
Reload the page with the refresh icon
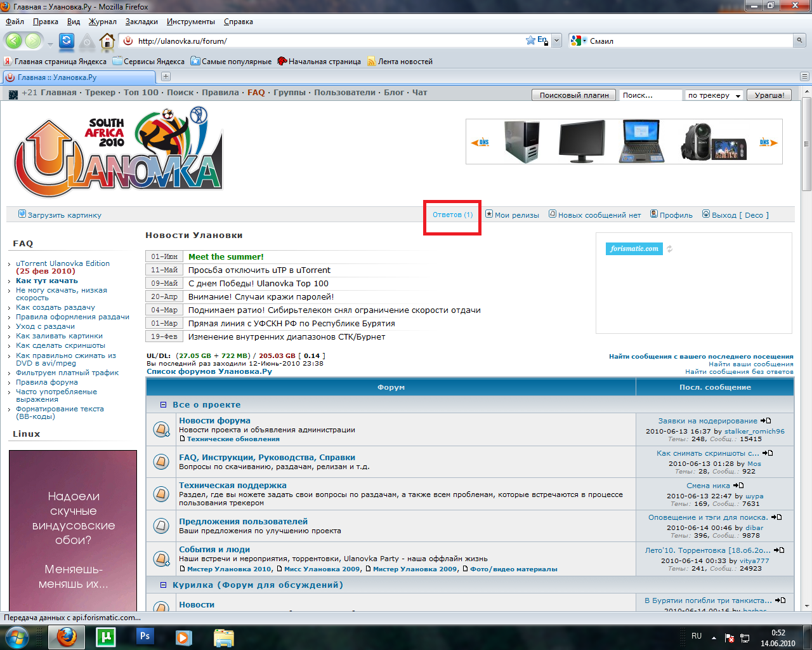pyautogui.click(x=66, y=41)
